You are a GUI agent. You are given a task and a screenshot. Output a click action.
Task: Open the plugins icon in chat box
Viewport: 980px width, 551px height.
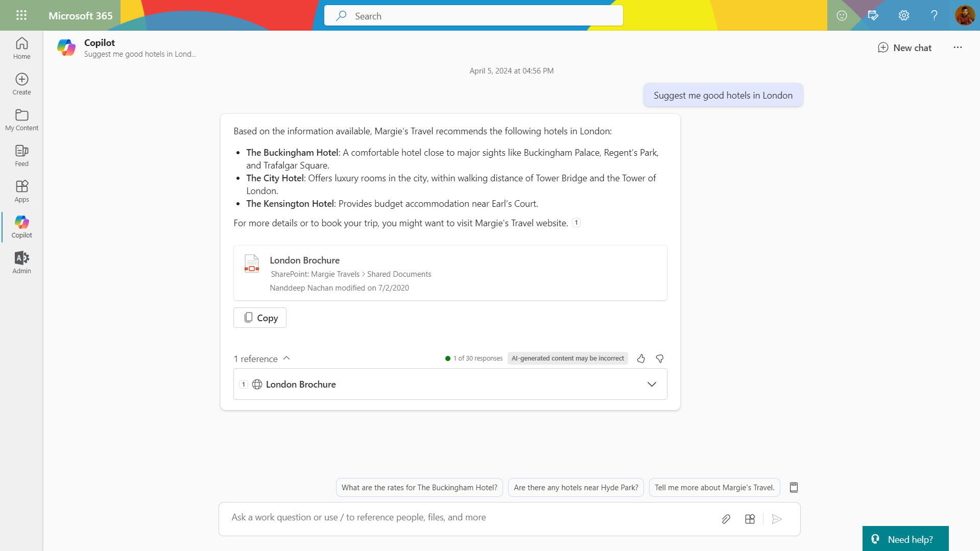[x=750, y=519]
